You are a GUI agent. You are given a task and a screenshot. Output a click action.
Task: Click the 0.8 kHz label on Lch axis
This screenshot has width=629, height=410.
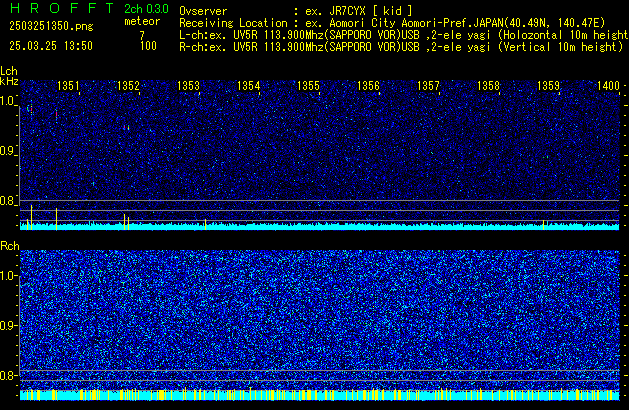pos(8,201)
